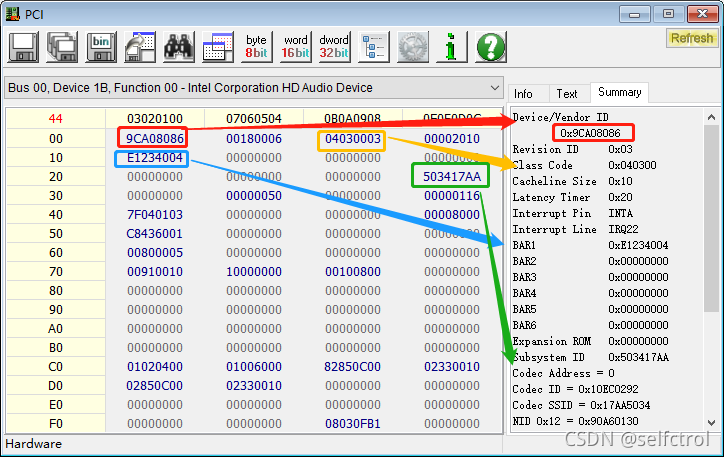Click the Revision ID summary line
Screen dimensions: 724x457
pyautogui.click(x=573, y=150)
